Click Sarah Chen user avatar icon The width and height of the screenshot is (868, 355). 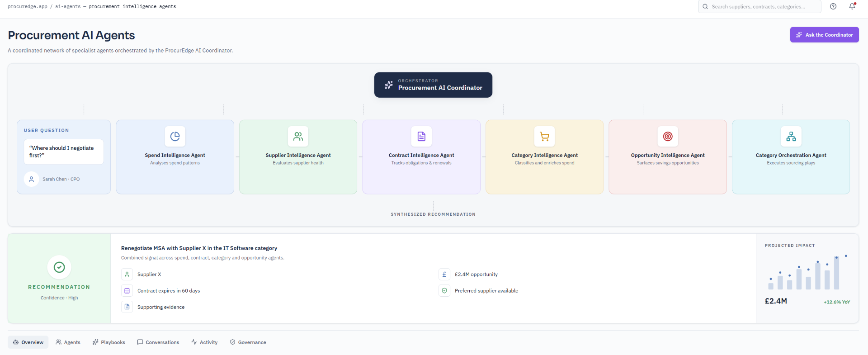31,179
